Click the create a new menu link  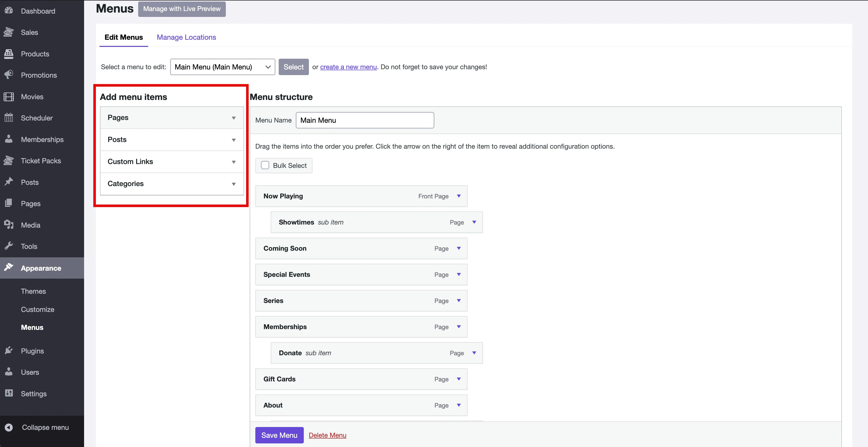click(x=348, y=67)
